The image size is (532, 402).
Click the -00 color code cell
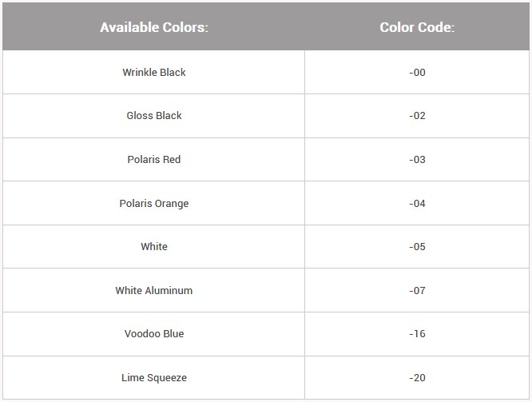(x=417, y=72)
